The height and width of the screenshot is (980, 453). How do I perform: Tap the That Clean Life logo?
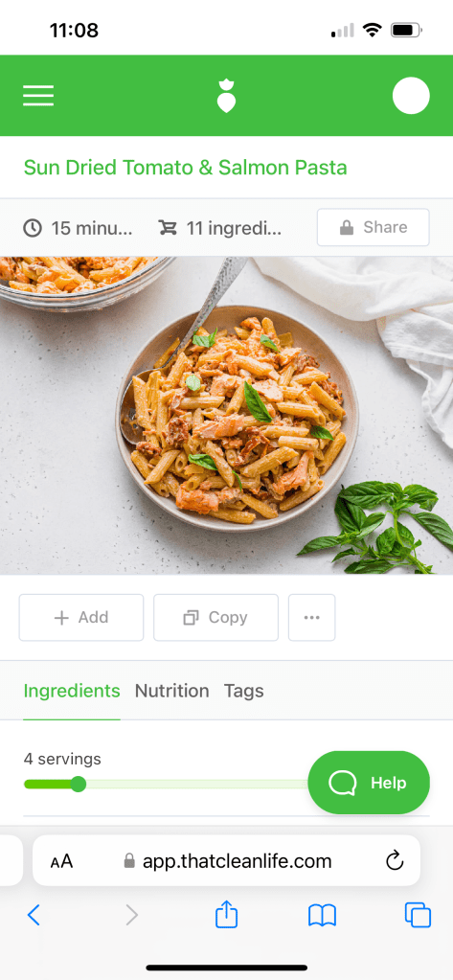pyautogui.click(x=226, y=96)
